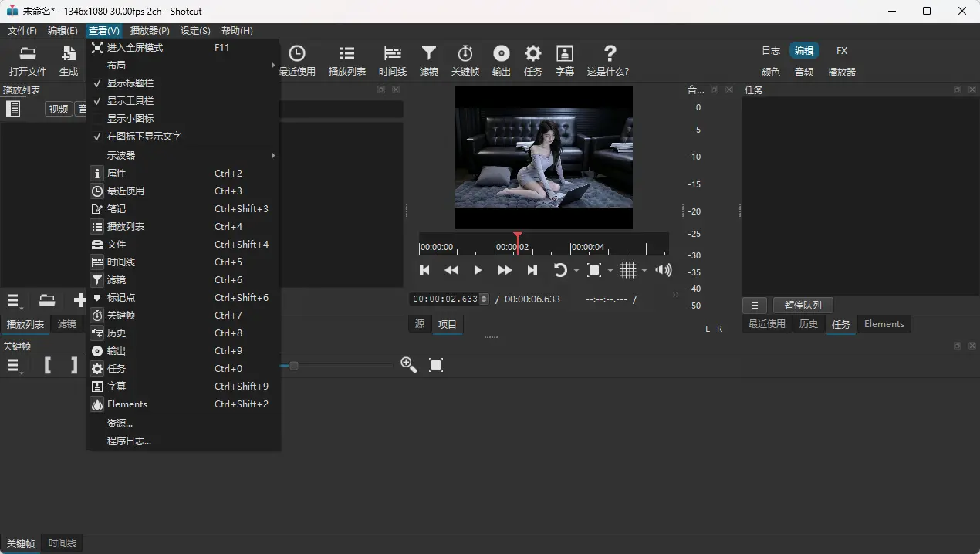Image resolution: width=980 pixels, height=554 pixels.
Task: Click the video preview thumbnail
Action: (544, 157)
